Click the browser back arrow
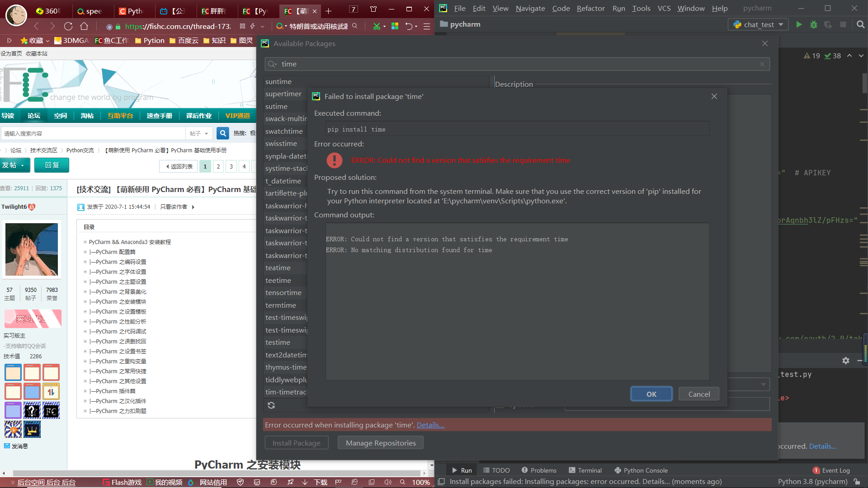The image size is (868, 488). click(x=37, y=26)
